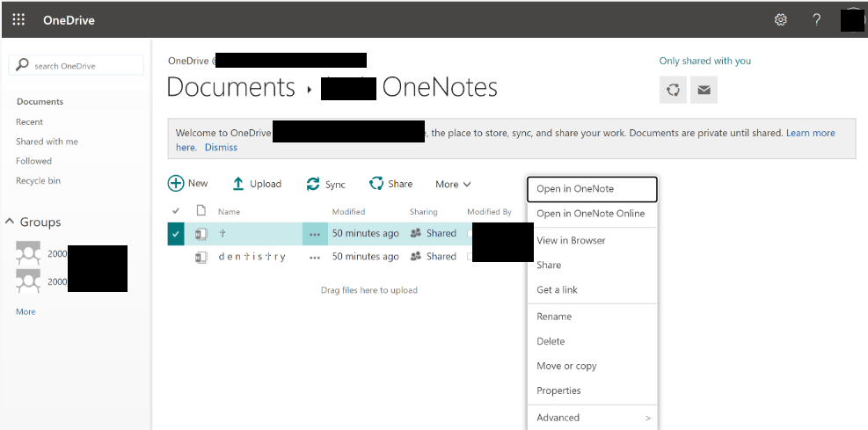This screenshot has height=430, width=868.
Task: Collapse the Groups section
Action: point(10,222)
